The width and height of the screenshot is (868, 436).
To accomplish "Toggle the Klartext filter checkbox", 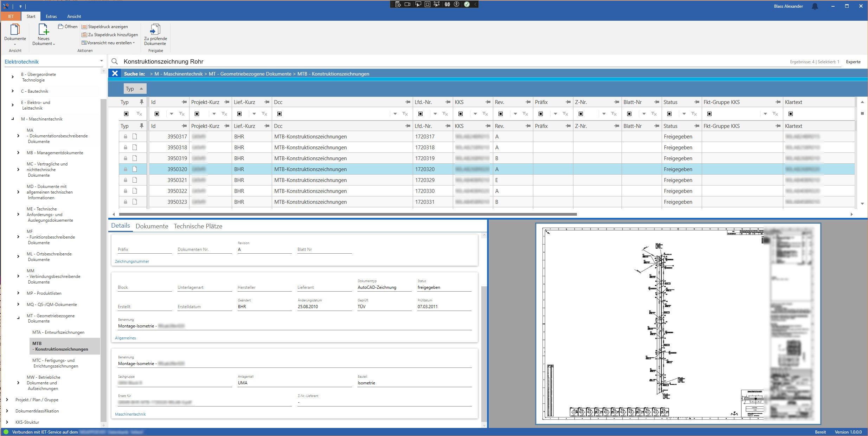I will click(790, 114).
